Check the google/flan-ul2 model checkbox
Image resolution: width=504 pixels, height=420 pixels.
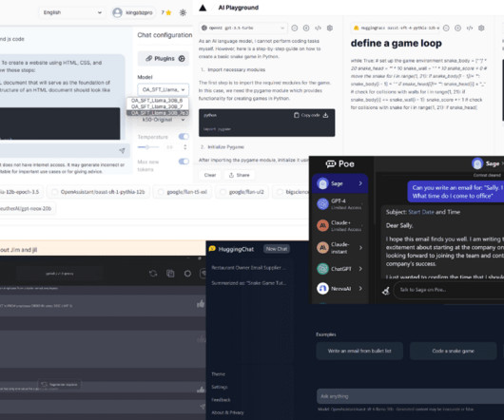223,192
